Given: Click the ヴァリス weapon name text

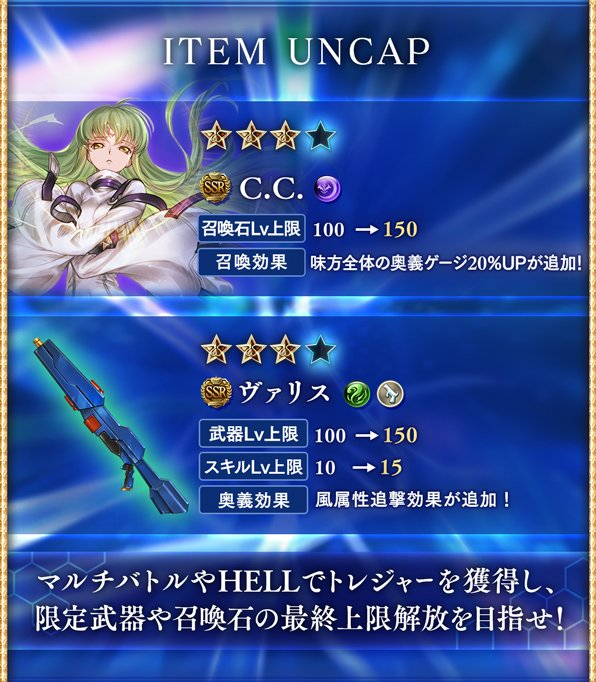Looking at the screenshot, I should pyautogui.click(x=285, y=393).
